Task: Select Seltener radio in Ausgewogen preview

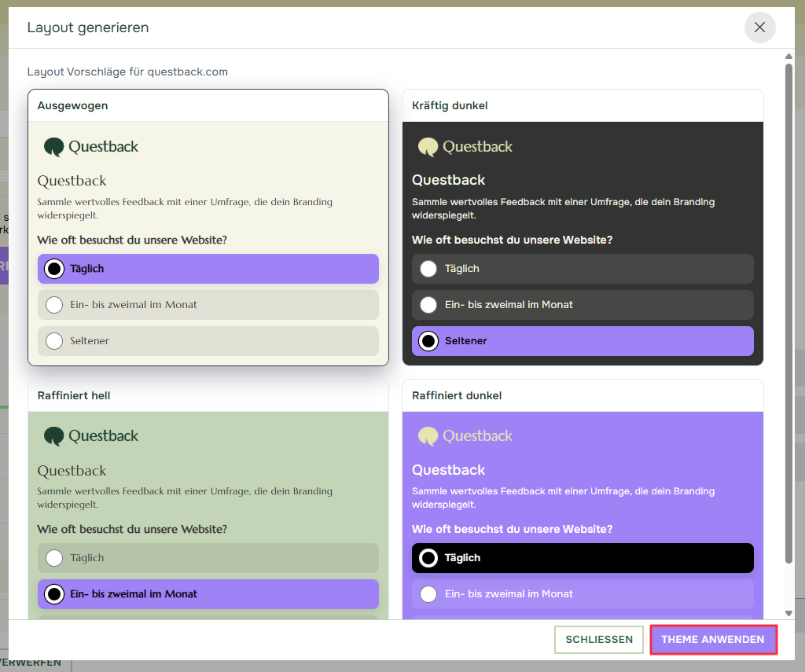Action: [x=54, y=341]
